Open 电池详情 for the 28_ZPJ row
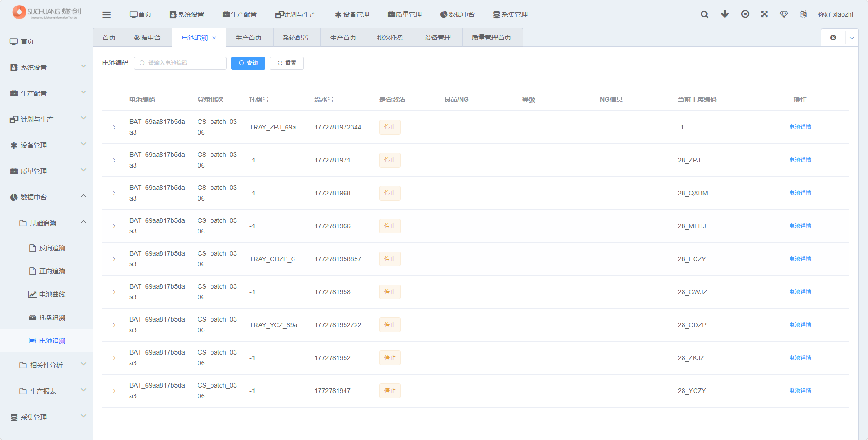Screen dimensions: 868x440 click(x=800, y=160)
